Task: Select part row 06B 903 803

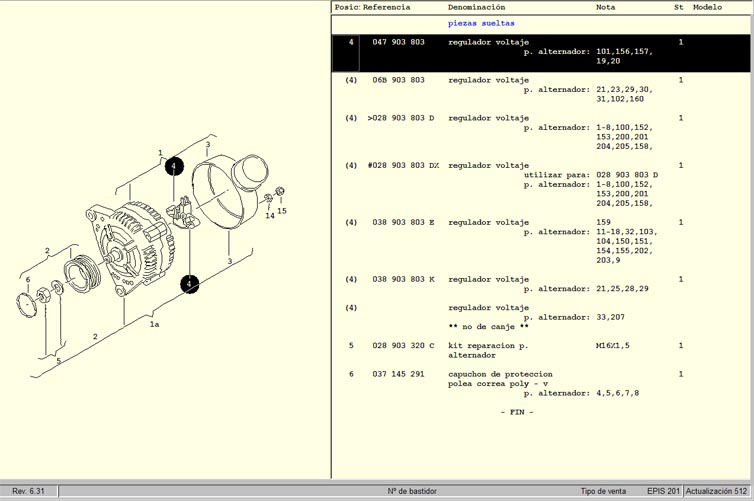Action: (540, 89)
